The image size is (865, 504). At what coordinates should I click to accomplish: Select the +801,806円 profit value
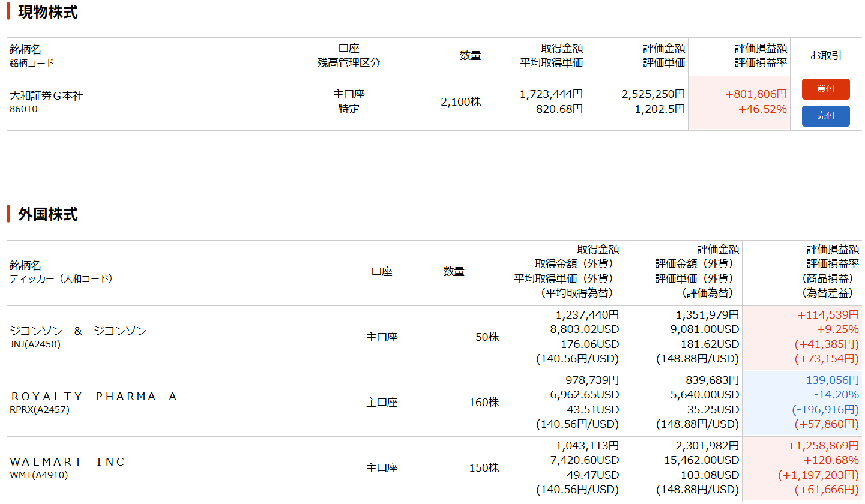pyautogui.click(x=756, y=94)
